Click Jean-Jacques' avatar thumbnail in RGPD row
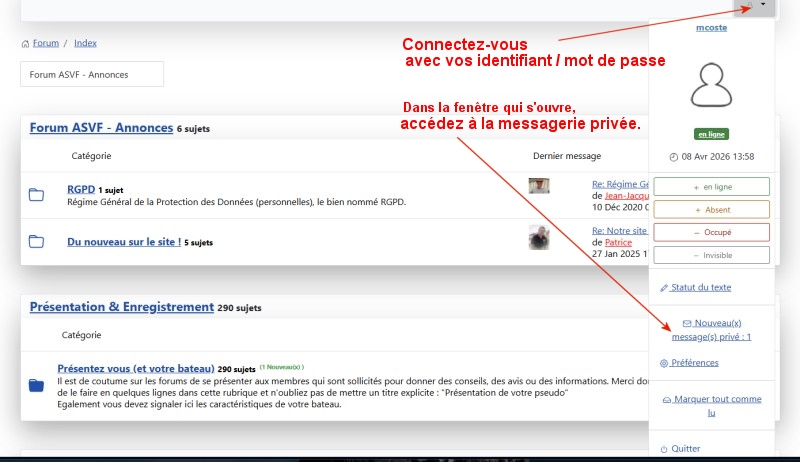The image size is (800, 462). tap(539, 186)
